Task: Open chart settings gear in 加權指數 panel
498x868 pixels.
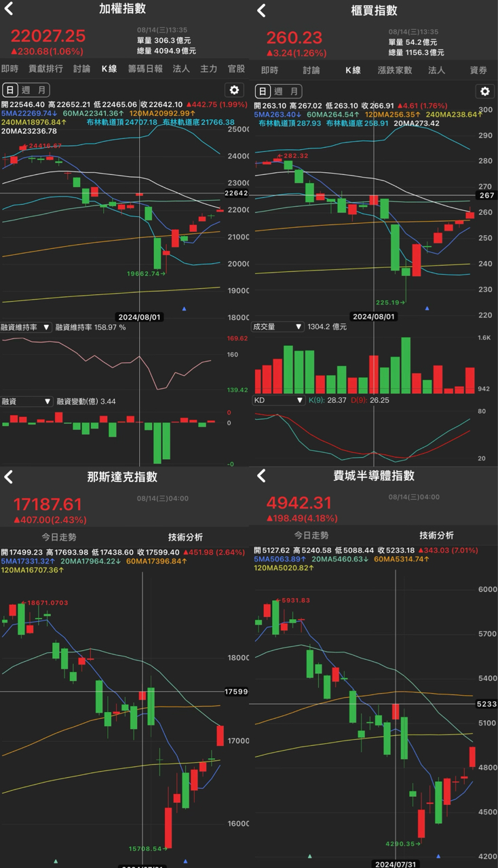Action: point(234,90)
